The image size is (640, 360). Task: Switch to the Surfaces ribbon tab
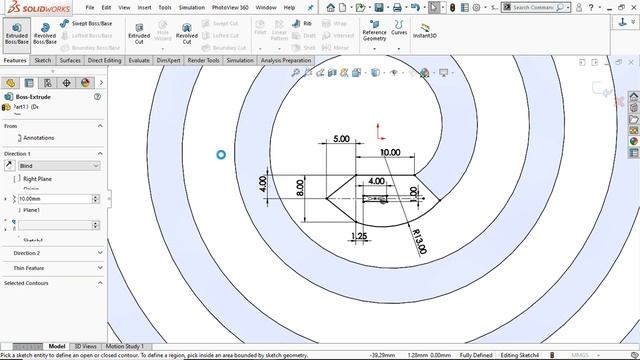click(70, 60)
